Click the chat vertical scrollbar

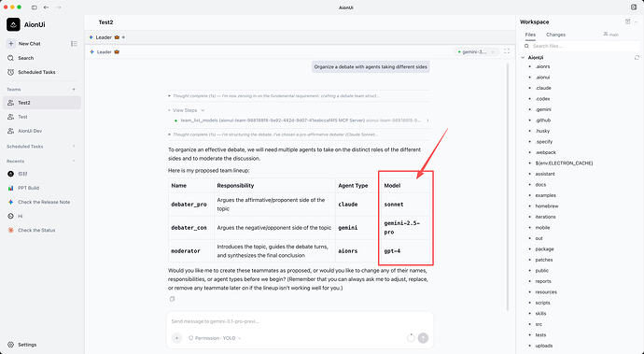pyautogui.click(x=508, y=187)
